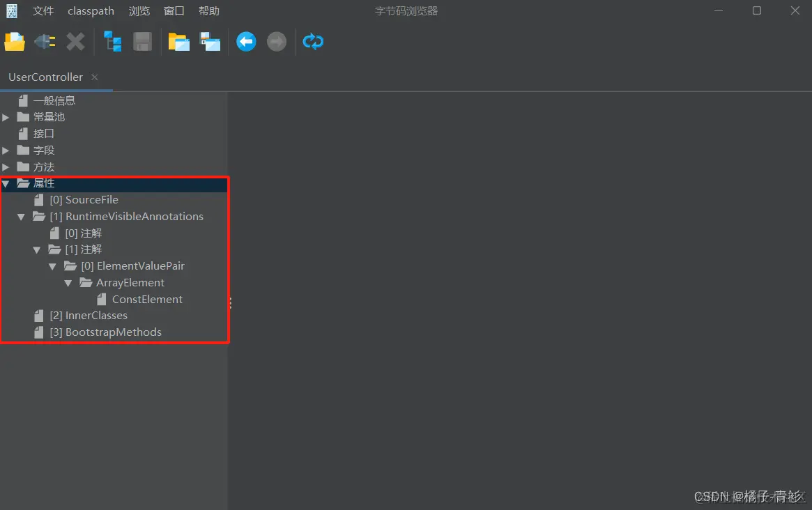
Task: Click the blue reload arrows icon
Action: (x=313, y=42)
